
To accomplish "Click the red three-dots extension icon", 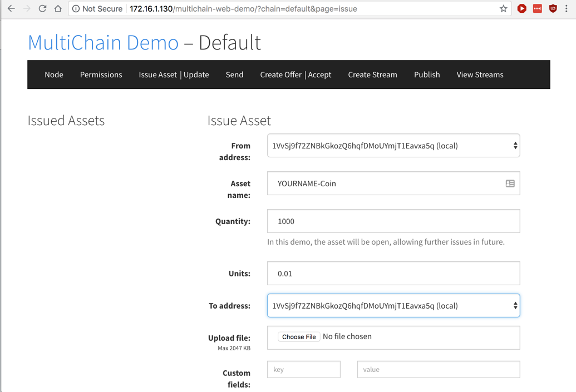I will tap(537, 9).
